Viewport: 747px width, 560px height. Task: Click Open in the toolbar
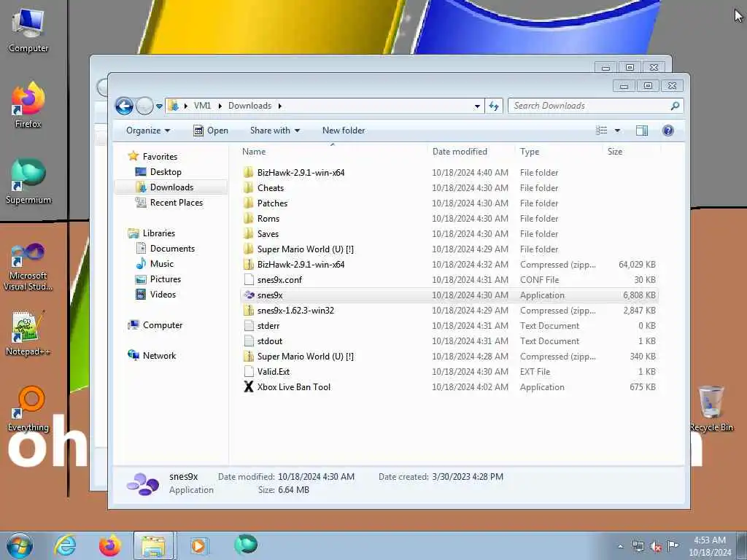(211, 131)
